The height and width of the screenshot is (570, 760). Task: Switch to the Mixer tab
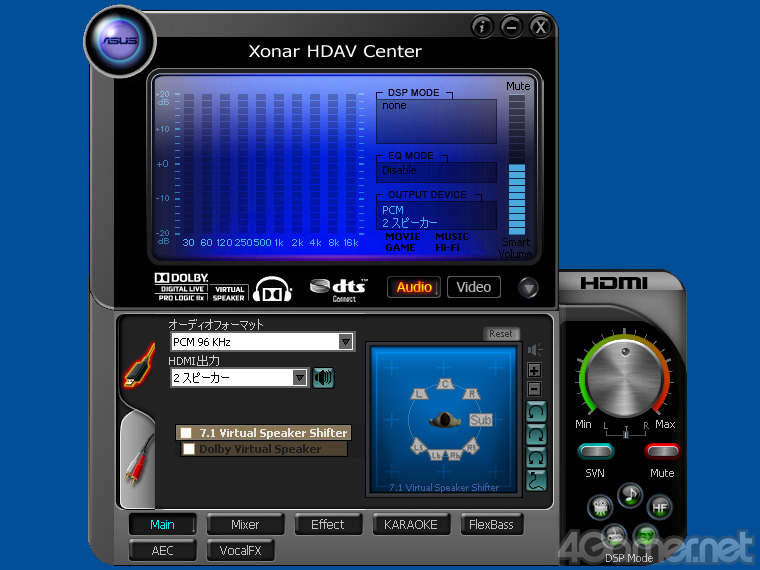click(x=245, y=524)
